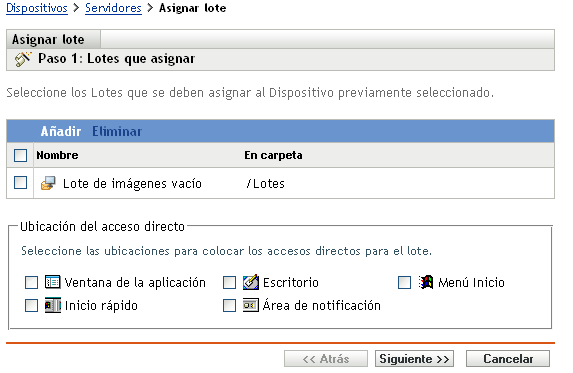Toggle the Inicio rápido checkbox
This screenshot has height=373, width=573.
point(31,305)
